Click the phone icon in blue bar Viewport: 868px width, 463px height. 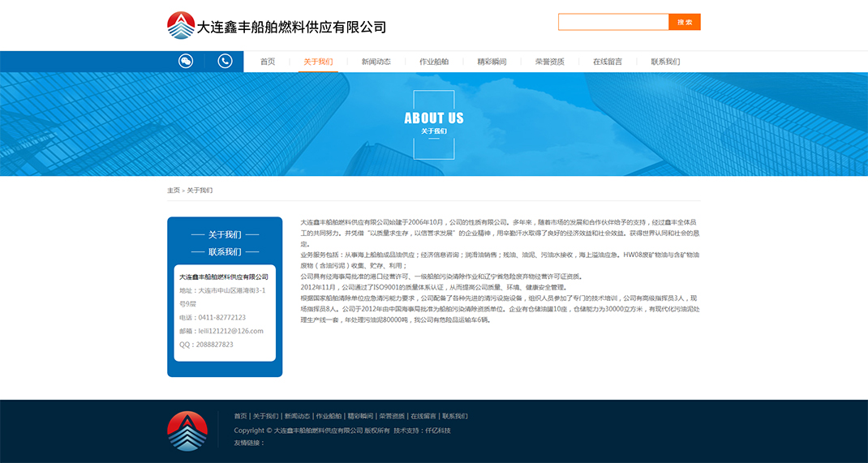pyautogui.click(x=225, y=62)
